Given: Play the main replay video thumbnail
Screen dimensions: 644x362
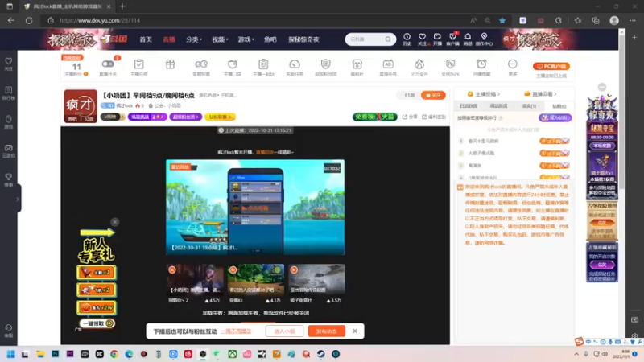Looking at the screenshot, I should [x=255, y=208].
